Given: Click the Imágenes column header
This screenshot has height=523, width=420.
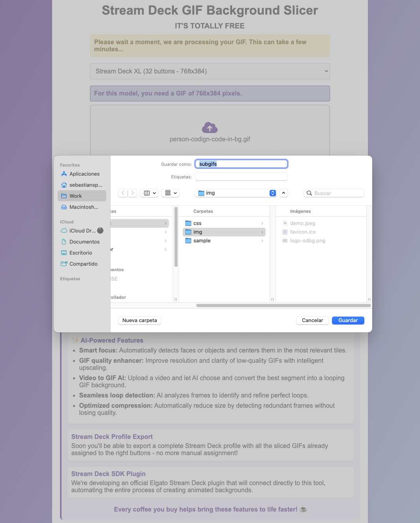Looking at the screenshot, I should click(x=300, y=212).
